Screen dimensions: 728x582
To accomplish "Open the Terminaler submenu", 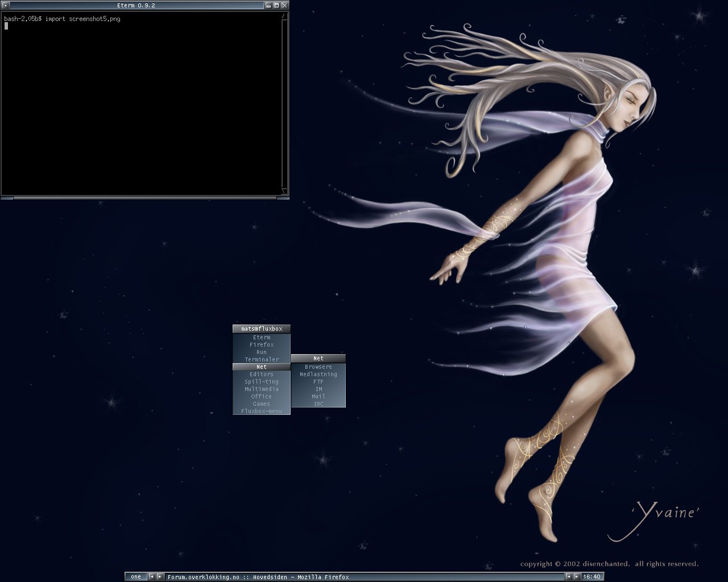I will (262, 360).
